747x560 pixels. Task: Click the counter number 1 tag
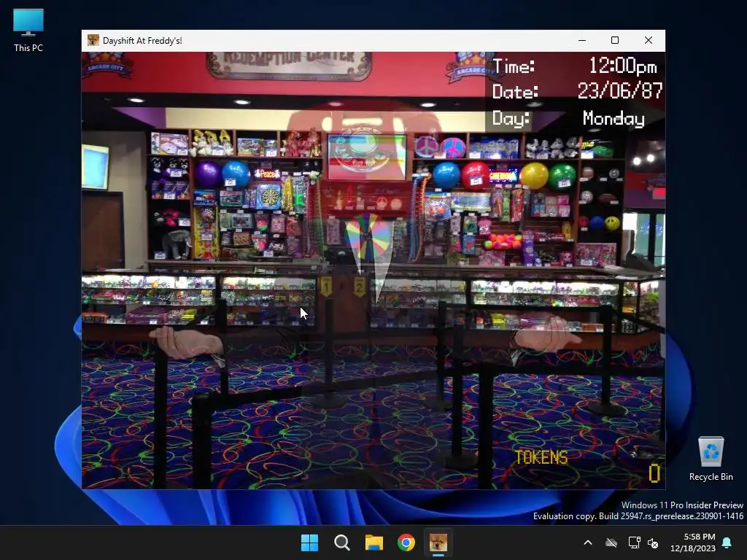pos(326,287)
